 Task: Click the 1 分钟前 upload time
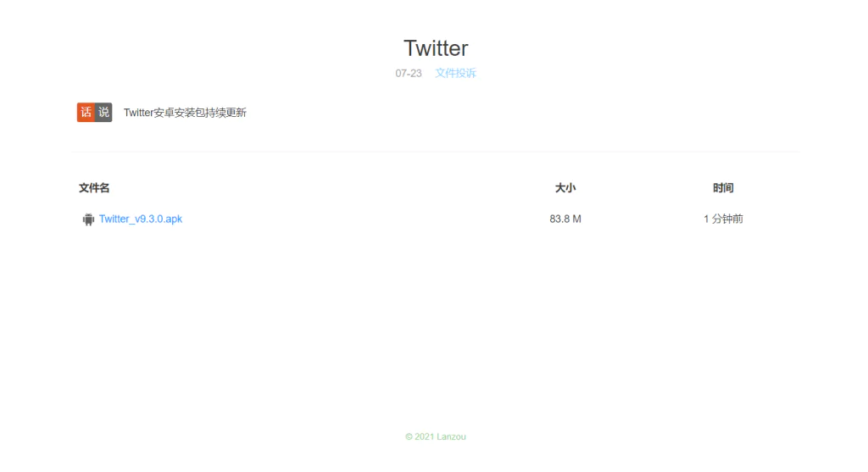click(x=723, y=219)
